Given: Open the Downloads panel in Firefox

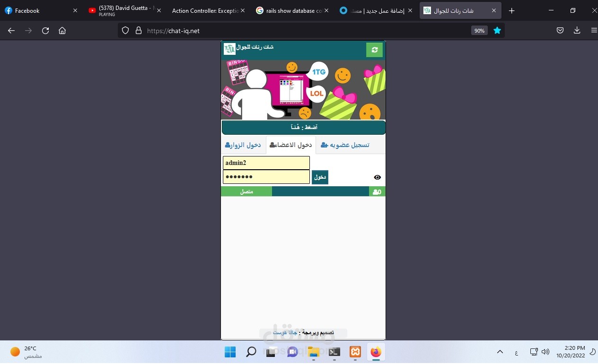Looking at the screenshot, I should pos(577,30).
